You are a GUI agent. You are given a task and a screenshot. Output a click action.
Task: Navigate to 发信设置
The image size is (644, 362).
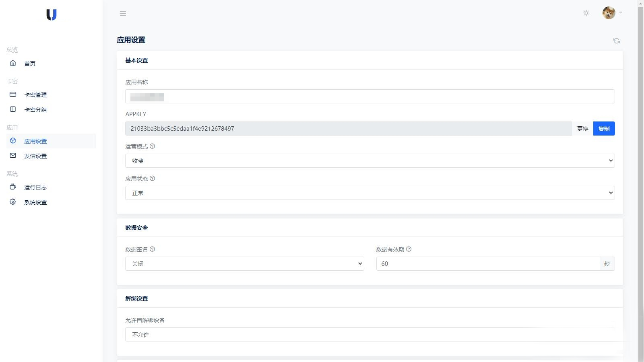pos(51,156)
